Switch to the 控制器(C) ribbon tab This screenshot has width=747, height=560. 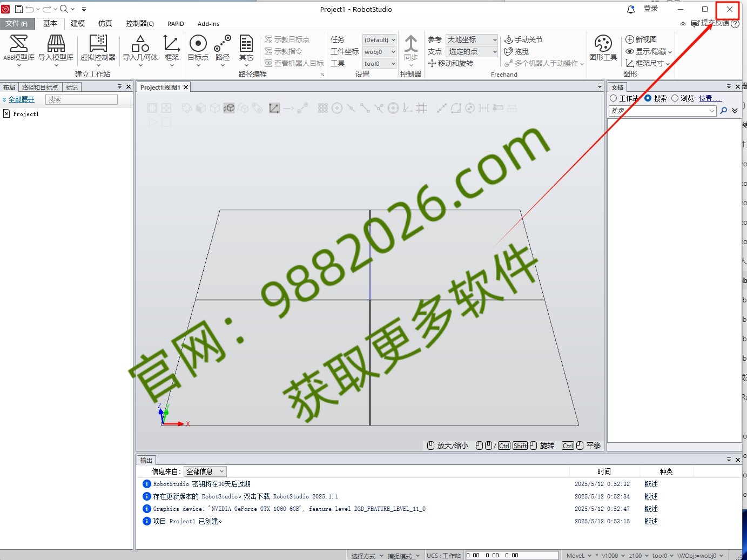(139, 24)
